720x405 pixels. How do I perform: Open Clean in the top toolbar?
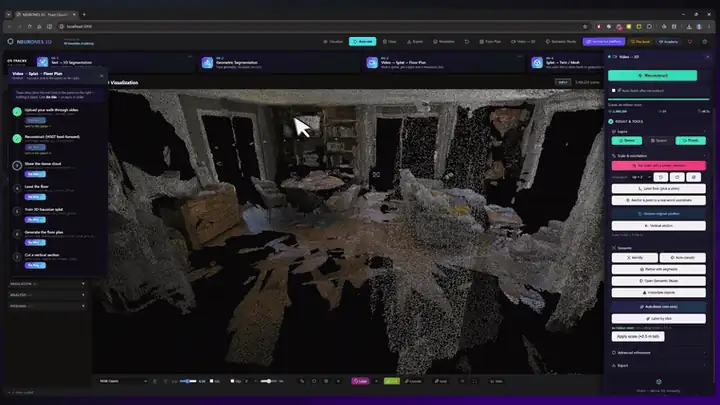[x=389, y=41]
